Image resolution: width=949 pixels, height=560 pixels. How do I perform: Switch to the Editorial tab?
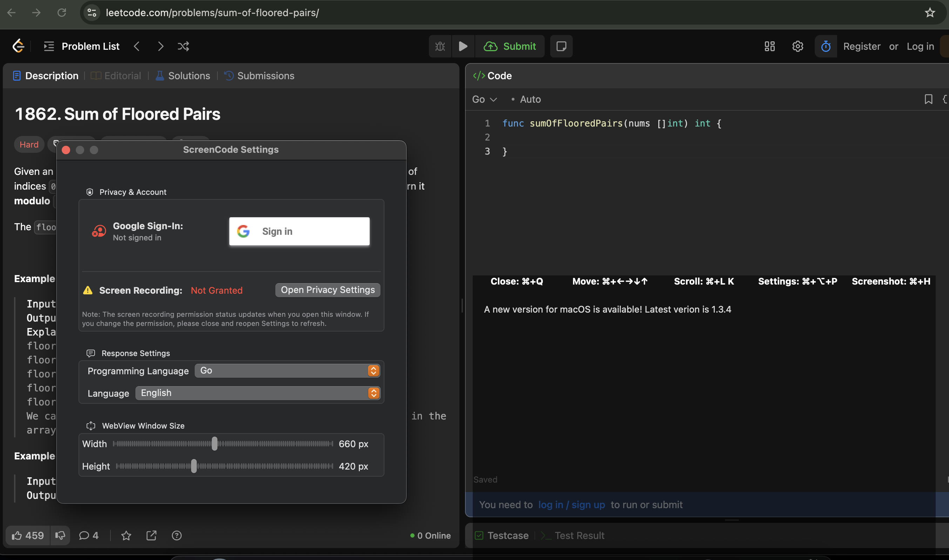tap(116, 75)
